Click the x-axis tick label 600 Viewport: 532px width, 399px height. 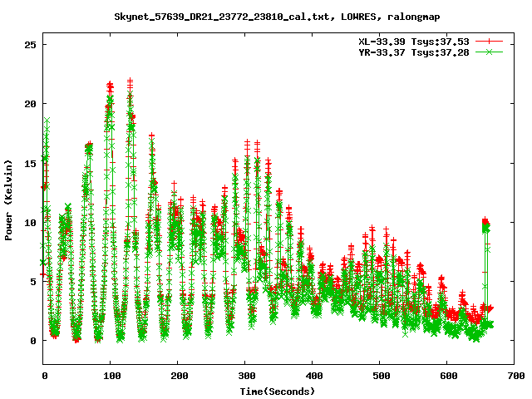pos(449,376)
